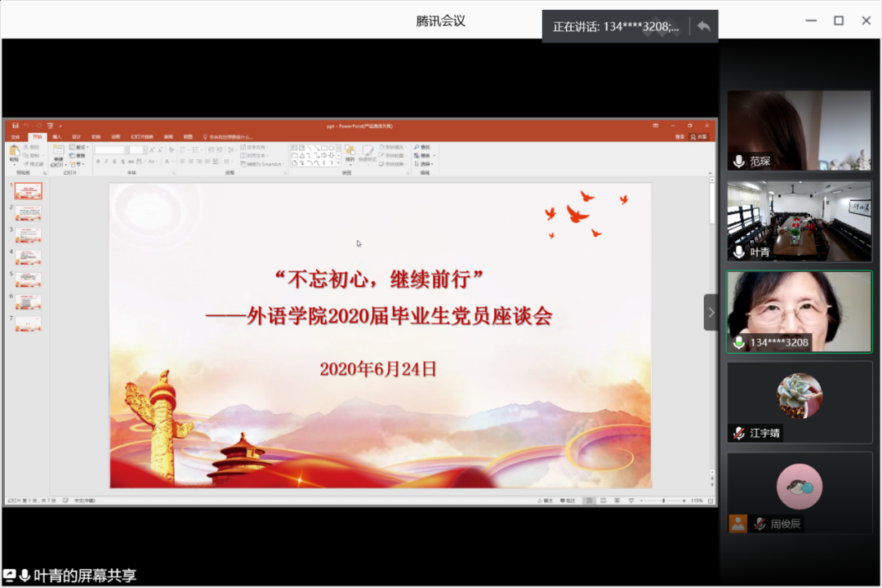Click the muted microphone icon next to 周俊辰

pos(760,524)
